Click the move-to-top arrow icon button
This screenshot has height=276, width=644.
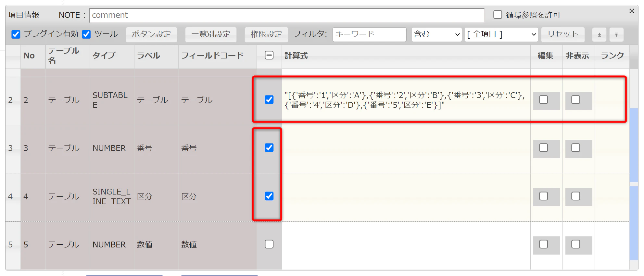coord(616,34)
